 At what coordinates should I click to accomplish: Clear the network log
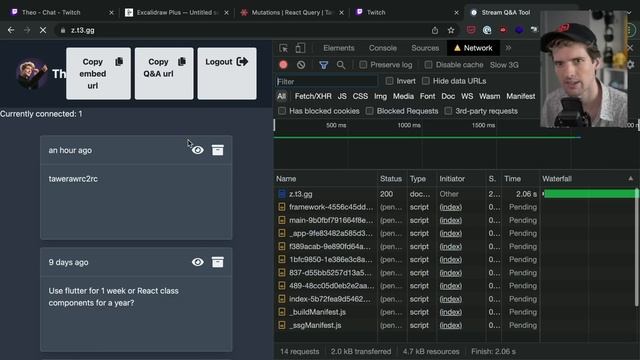[x=301, y=64]
